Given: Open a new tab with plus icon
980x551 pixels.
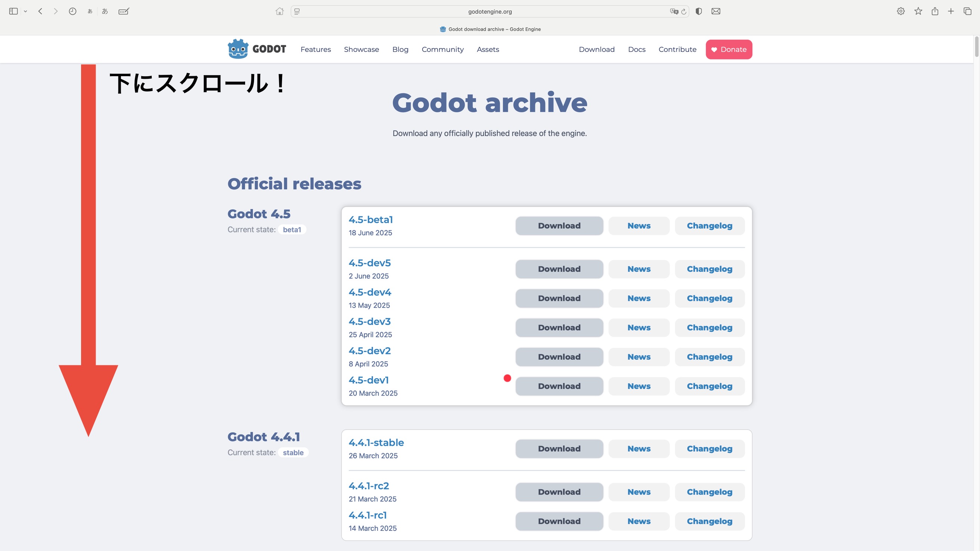Looking at the screenshot, I should pos(951,12).
